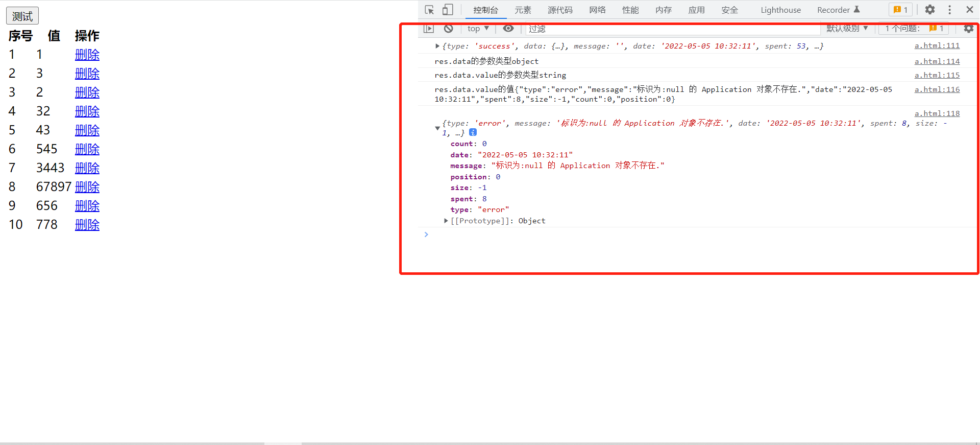Switch to the 元素 tab
The height and width of the screenshot is (445, 980).
tap(523, 10)
